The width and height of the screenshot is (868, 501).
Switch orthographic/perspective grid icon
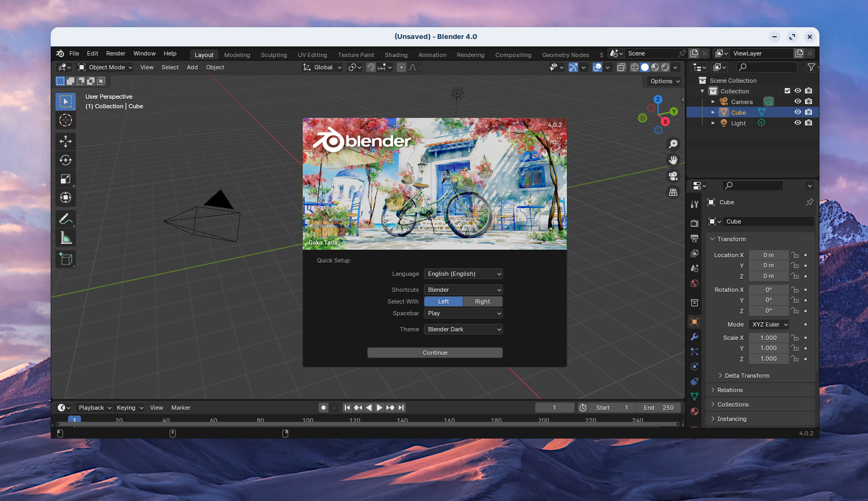click(673, 192)
